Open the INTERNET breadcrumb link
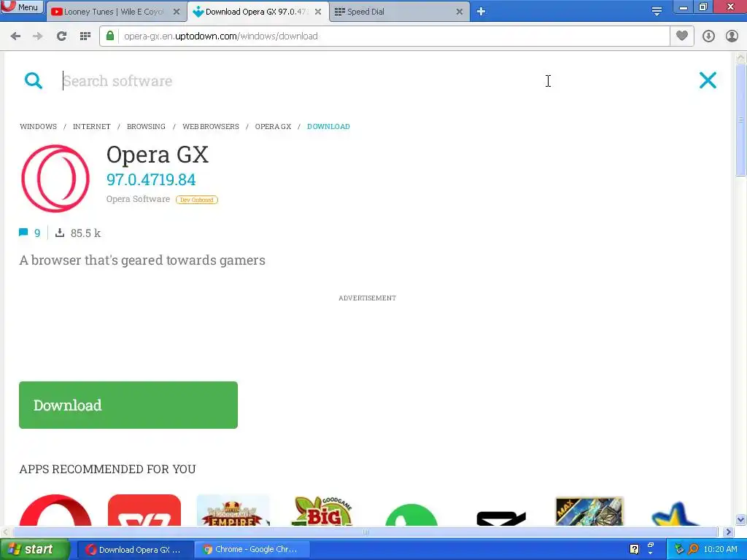 click(x=91, y=127)
